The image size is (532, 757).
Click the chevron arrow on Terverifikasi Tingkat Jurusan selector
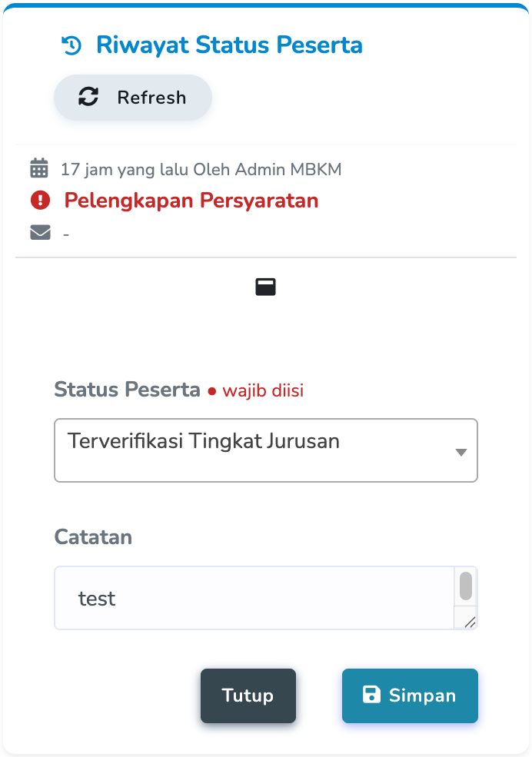(461, 450)
